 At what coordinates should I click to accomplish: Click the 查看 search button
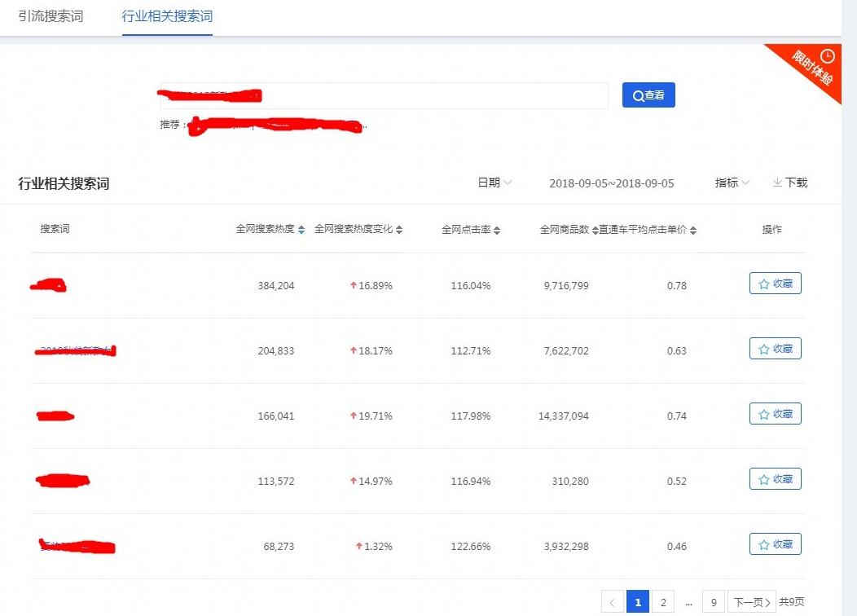[648, 95]
